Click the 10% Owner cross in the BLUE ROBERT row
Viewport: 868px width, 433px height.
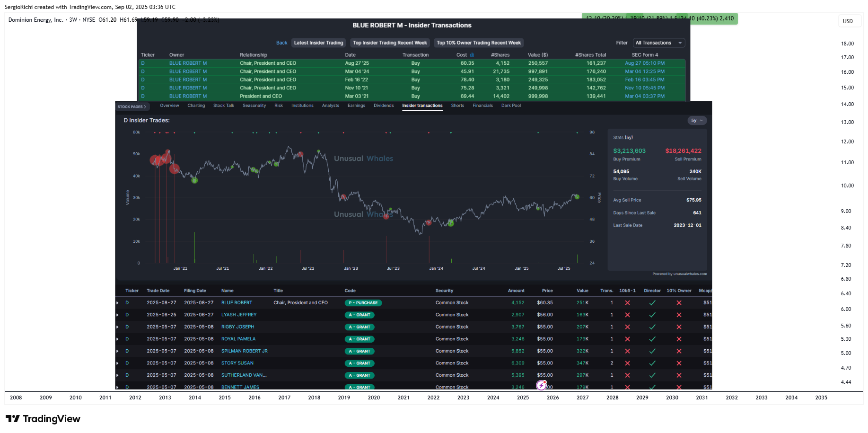(x=679, y=303)
